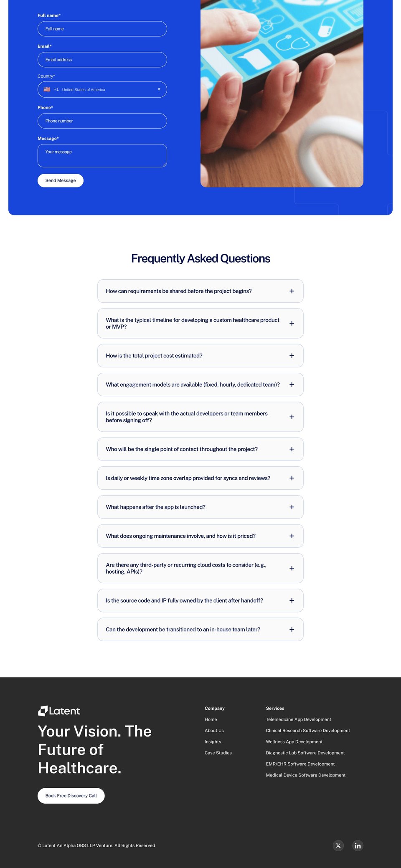Click the US flag icon in country selector
The width and height of the screenshot is (401, 868).
coord(47,89)
